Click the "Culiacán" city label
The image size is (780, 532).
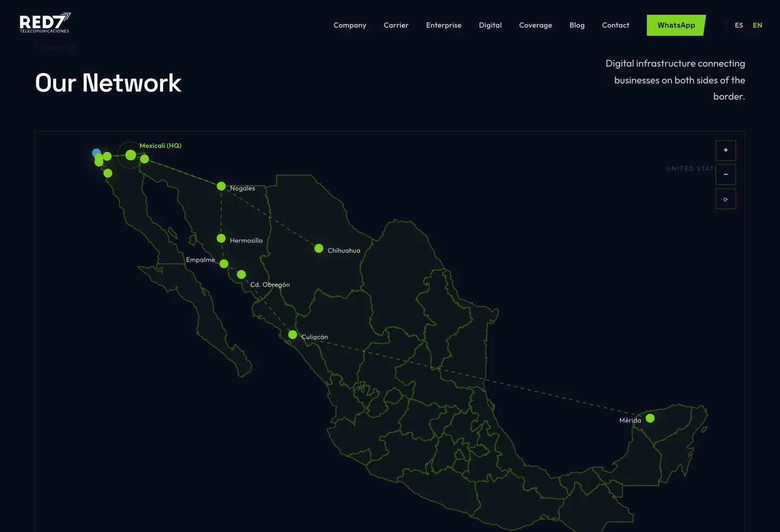pyautogui.click(x=315, y=337)
